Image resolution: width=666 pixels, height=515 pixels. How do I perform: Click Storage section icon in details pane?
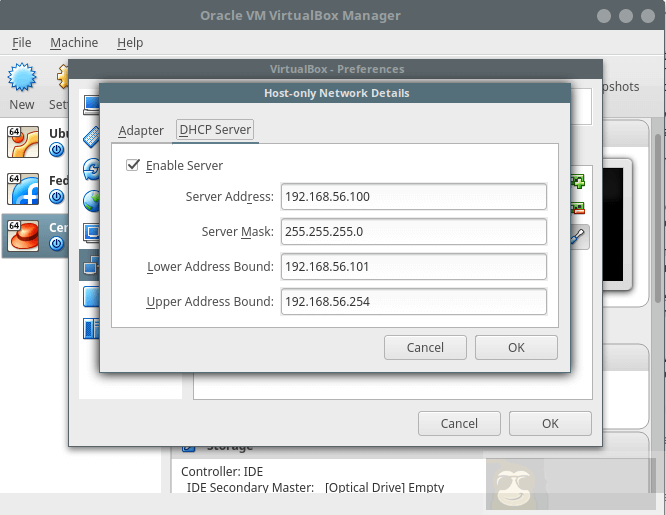tap(188, 448)
